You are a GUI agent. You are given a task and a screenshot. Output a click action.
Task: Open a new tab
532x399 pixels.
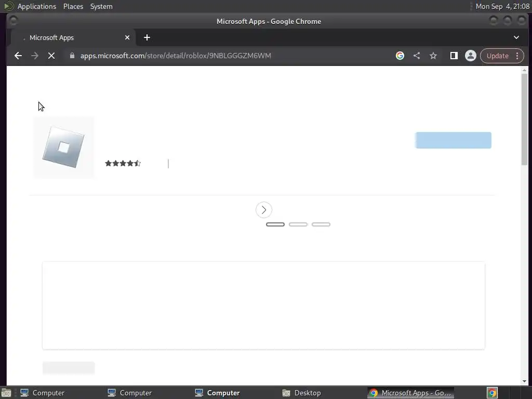coord(147,37)
